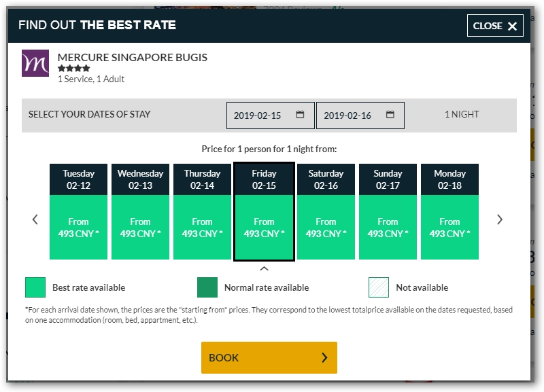Click the arrow on the Book button
The width and height of the screenshot is (544, 392).
point(324,357)
